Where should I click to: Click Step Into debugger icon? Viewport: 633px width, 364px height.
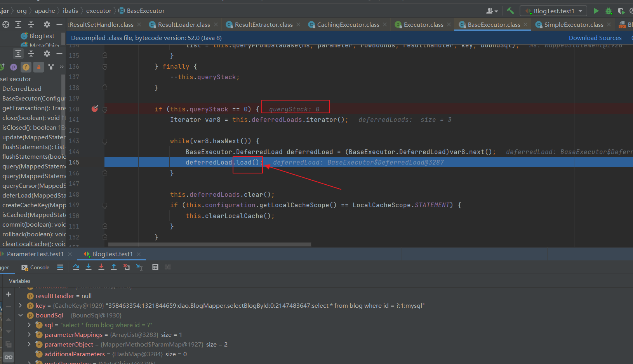(x=89, y=267)
